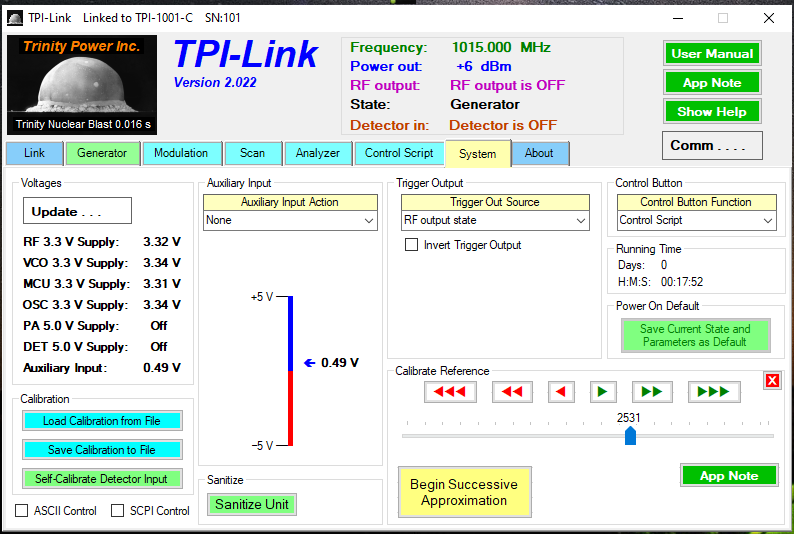794x534 pixels.
Task: Open the Modulation tab
Action: (x=181, y=153)
